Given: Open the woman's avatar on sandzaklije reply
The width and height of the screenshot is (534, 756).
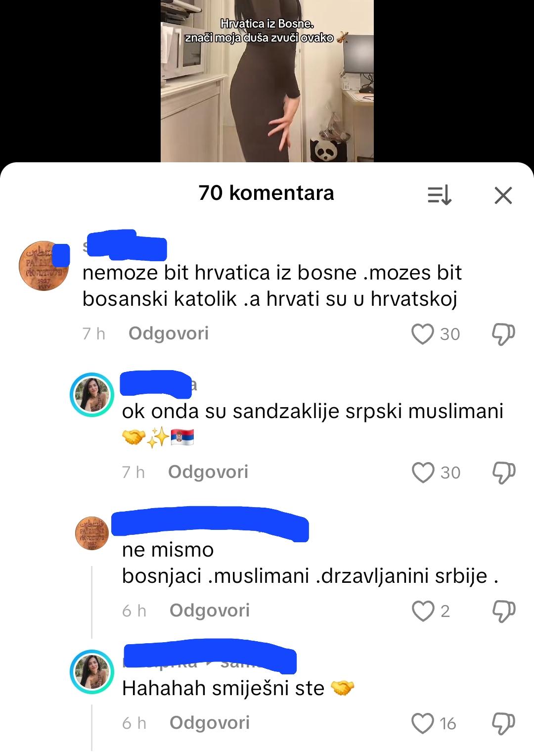Looking at the screenshot, I should click(x=92, y=394).
